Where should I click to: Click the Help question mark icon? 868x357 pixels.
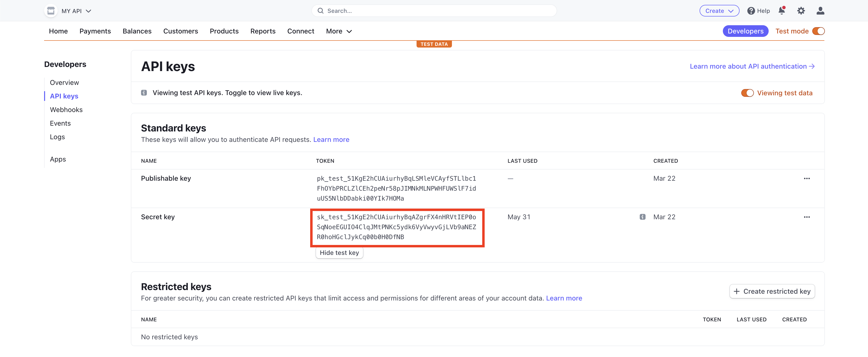[x=751, y=11]
